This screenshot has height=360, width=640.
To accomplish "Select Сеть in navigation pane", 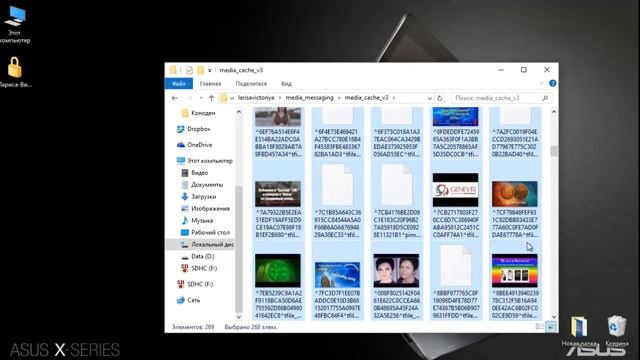I will [x=189, y=300].
